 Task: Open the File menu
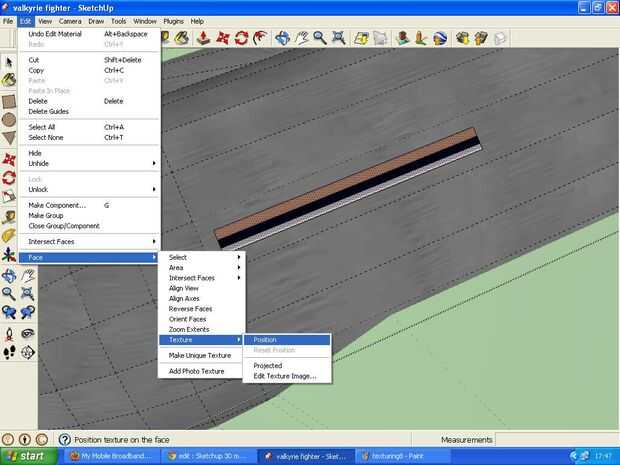(x=8, y=21)
